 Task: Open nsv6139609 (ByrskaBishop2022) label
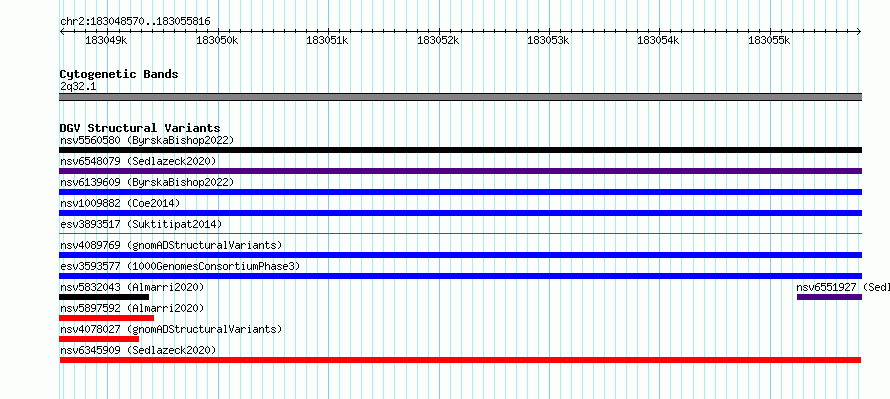pyautogui.click(x=147, y=182)
